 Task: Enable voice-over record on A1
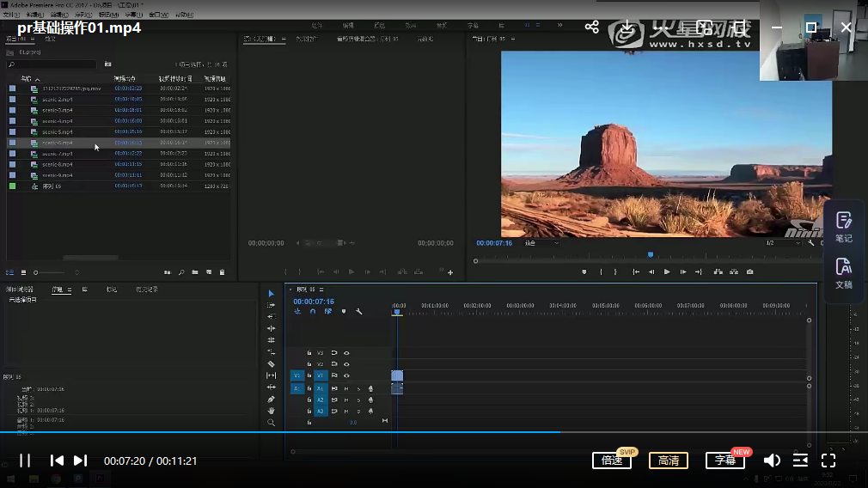371,388
